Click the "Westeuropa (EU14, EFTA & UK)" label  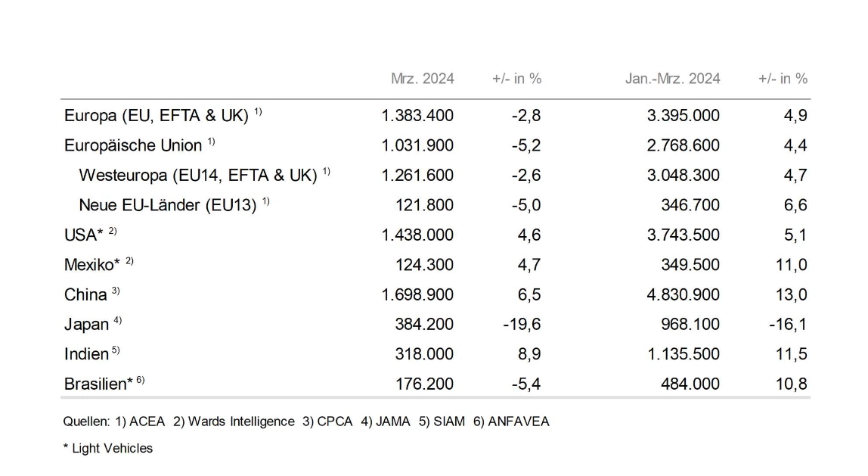197,176
